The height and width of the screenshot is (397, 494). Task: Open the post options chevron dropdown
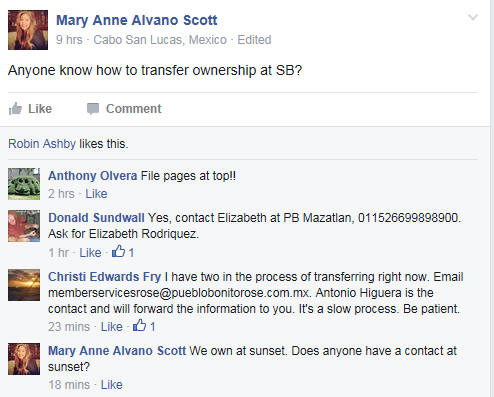pos(473,17)
